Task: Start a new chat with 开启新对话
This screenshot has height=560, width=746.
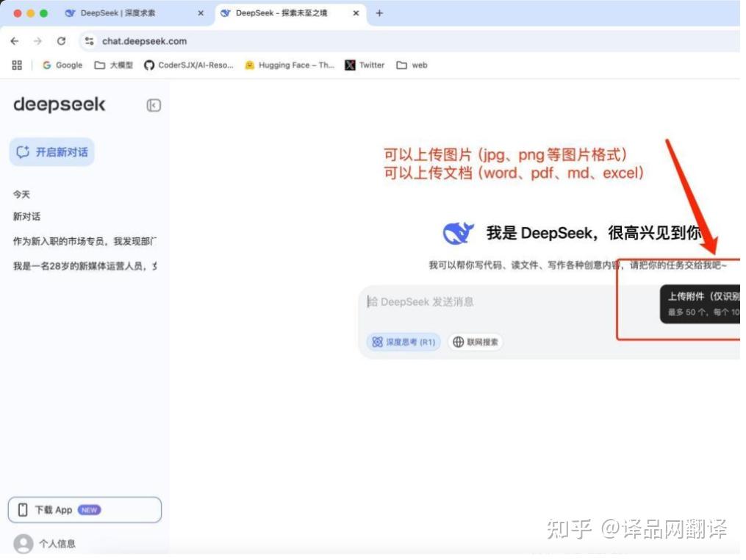Action: coord(52,152)
